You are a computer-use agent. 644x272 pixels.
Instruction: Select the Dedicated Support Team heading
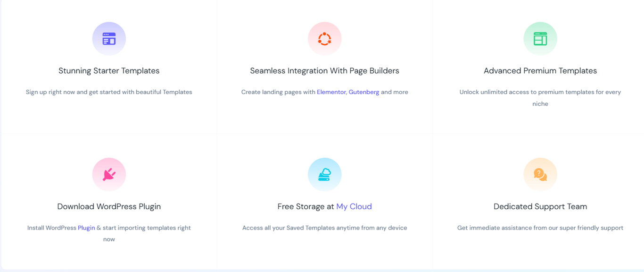[540, 206]
